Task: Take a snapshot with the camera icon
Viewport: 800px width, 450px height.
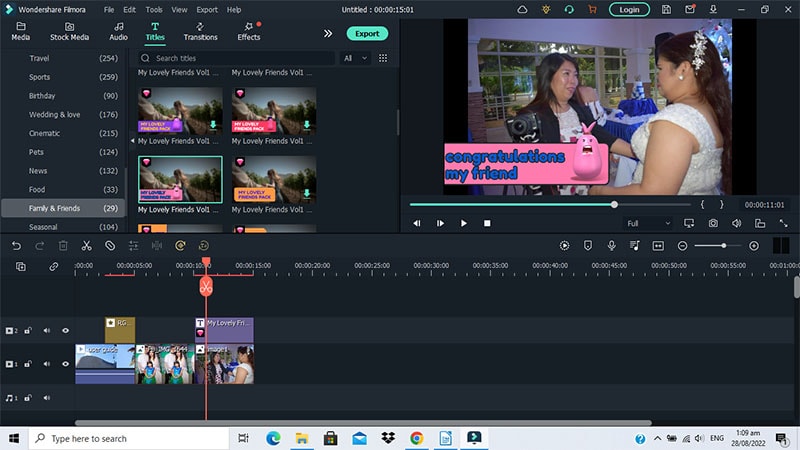Action: (x=713, y=223)
